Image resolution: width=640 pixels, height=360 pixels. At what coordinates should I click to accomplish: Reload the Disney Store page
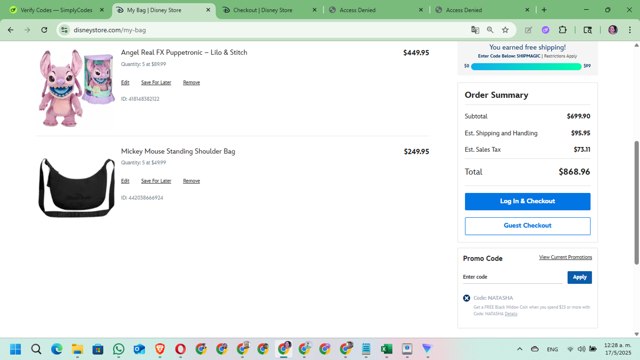click(x=44, y=30)
